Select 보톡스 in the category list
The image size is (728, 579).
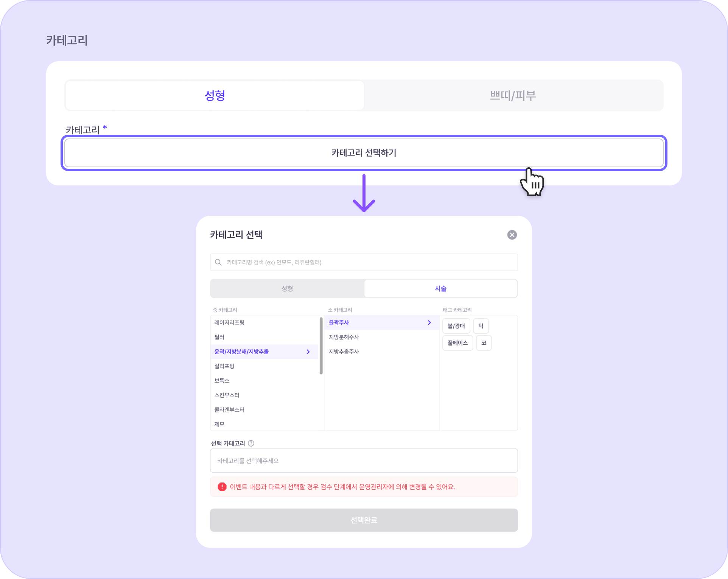264,380
